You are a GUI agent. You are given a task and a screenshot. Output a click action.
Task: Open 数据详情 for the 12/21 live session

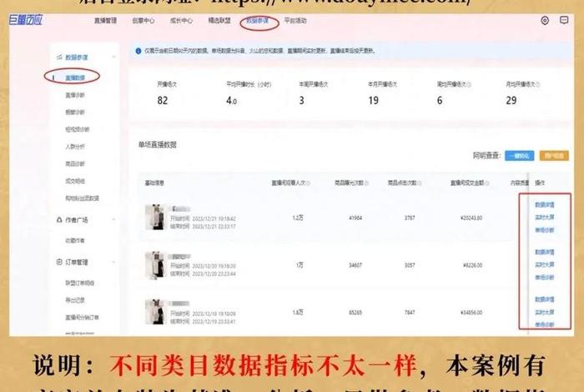tap(545, 204)
